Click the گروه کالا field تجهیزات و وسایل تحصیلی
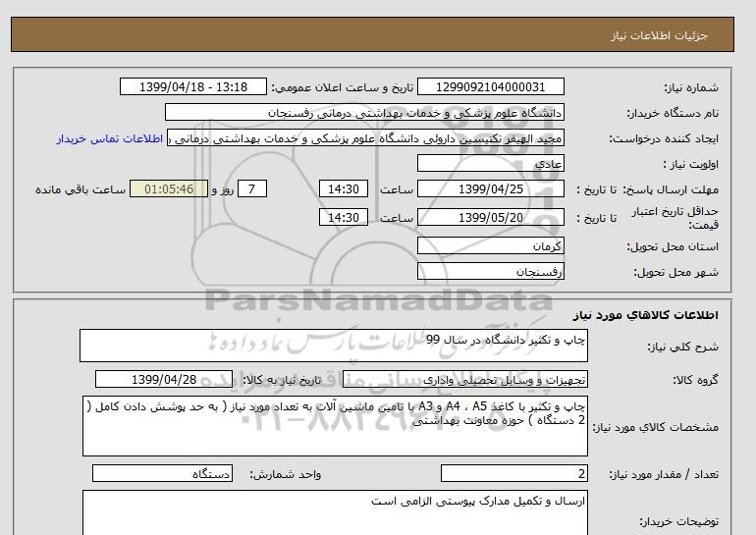 pos(465,379)
